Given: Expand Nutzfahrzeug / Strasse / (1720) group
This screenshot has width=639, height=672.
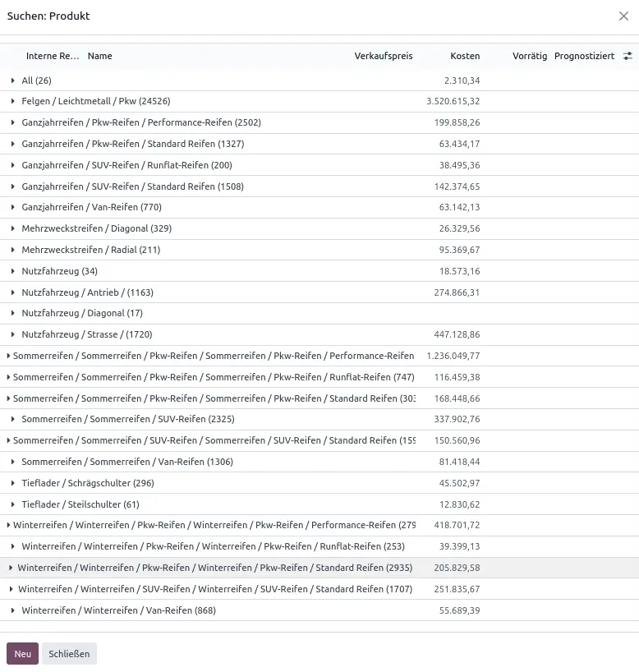Looking at the screenshot, I should (x=86, y=334).
